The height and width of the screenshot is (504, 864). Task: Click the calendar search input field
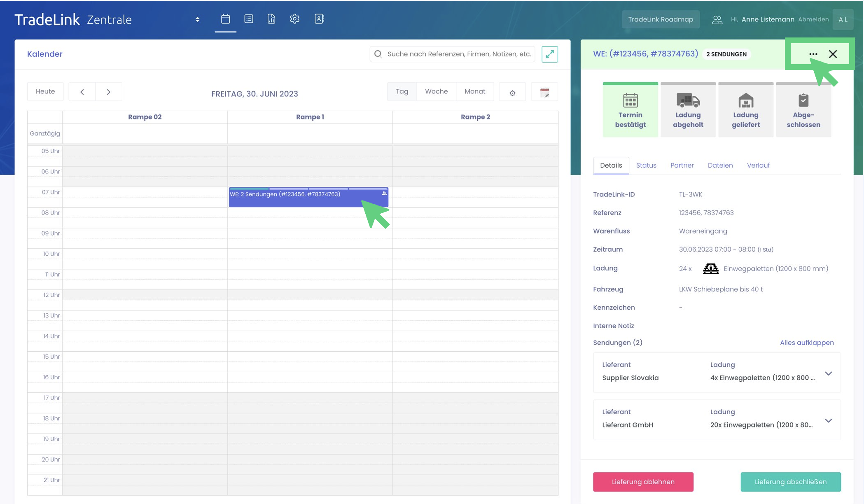pyautogui.click(x=458, y=54)
